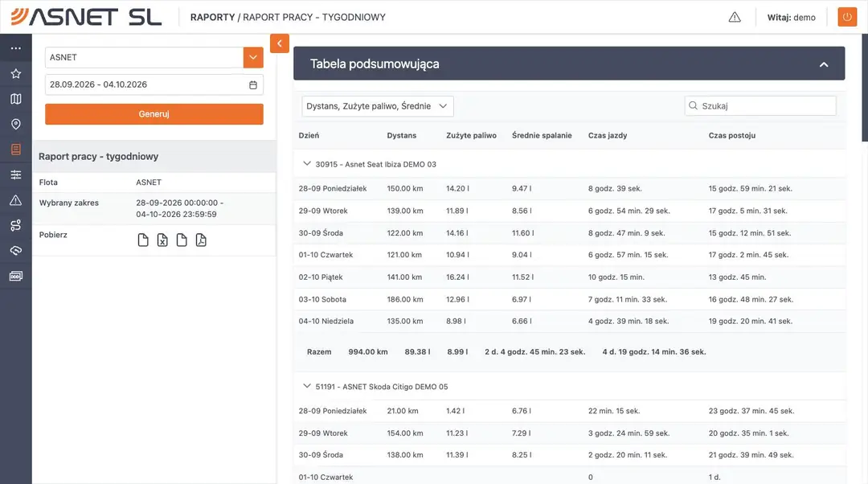Screen dimensions: 868x484
Task: Select the 28-09 Poniedziałek row with 150.00 km
Action: click(570, 189)
